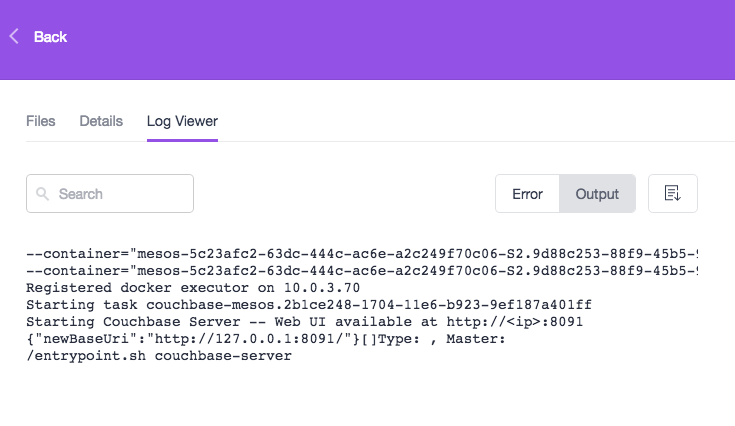Show the Error log stream
Image resolution: width=735 pixels, height=426 pixels.
coord(527,194)
